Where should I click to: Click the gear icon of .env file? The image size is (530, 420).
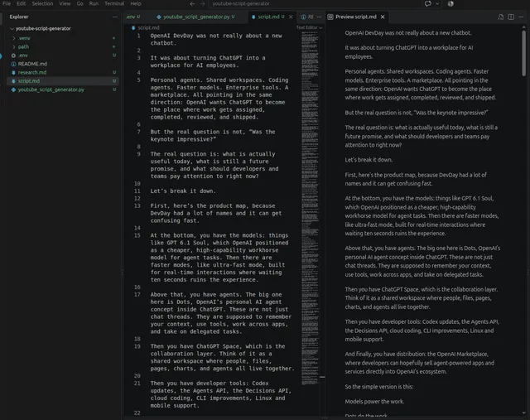(x=13, y=56)
